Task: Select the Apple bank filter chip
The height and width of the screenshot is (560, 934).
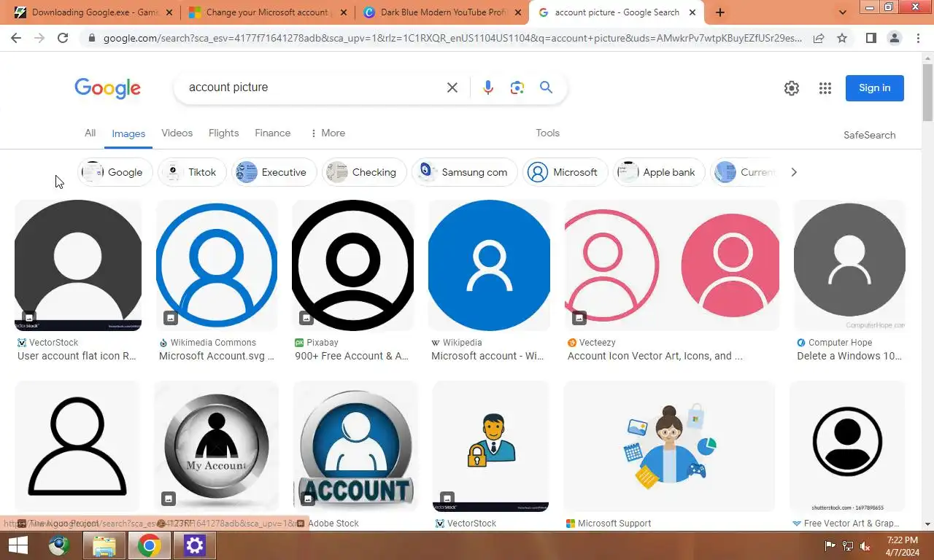Action: pos(659,172)
